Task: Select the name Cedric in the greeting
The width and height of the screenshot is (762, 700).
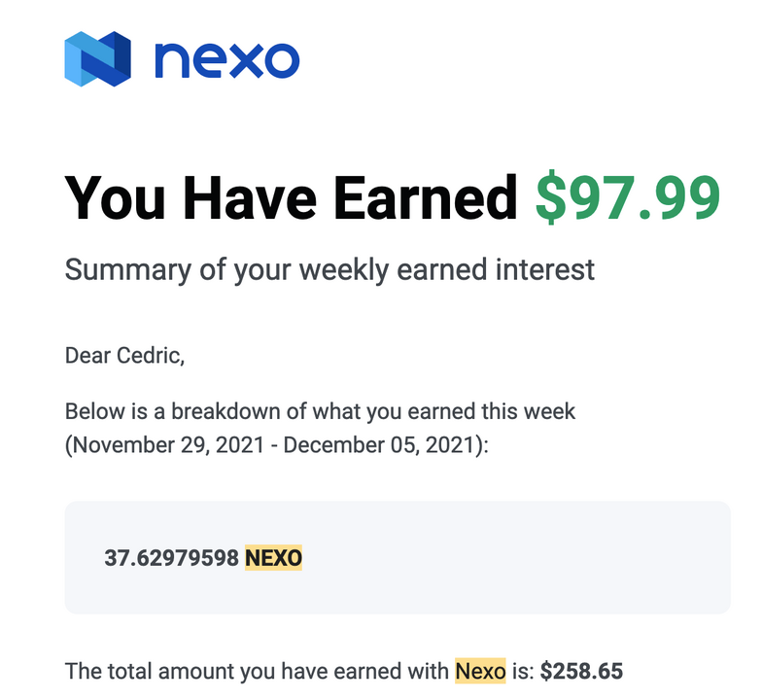Action: (x=148, y=356)
